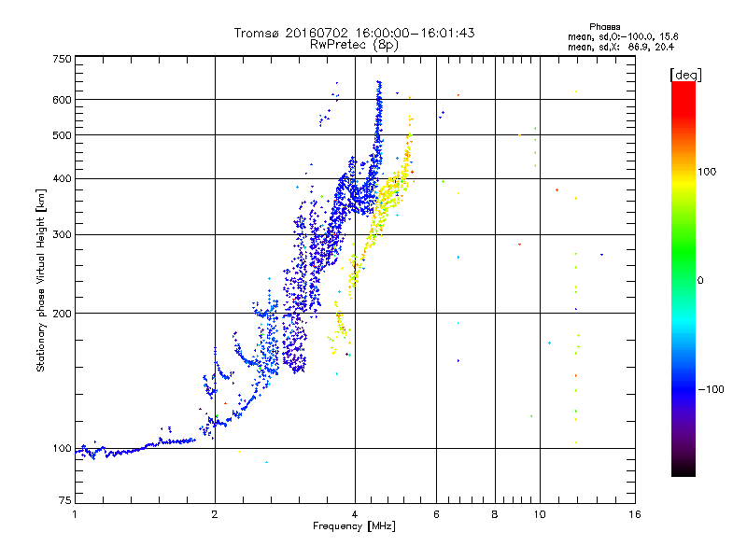
Task: Click the x-axis tick label '6'
Action: pyautogui.click(x=436, y=514)
